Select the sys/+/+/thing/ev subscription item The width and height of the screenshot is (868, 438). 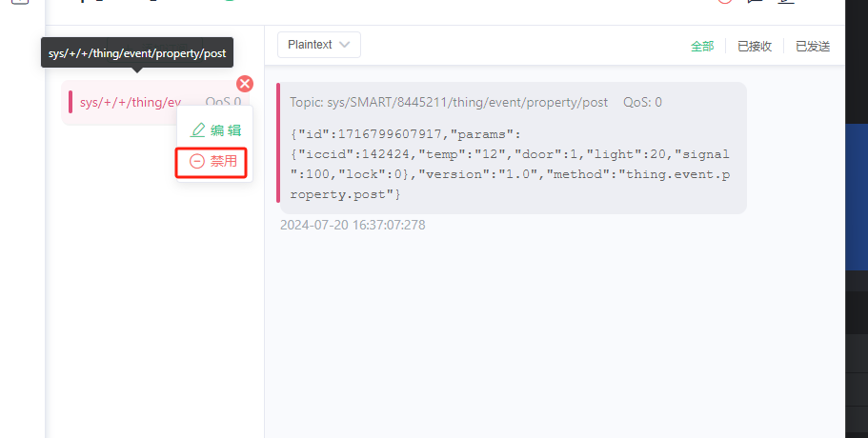click(x=155, y=102)
